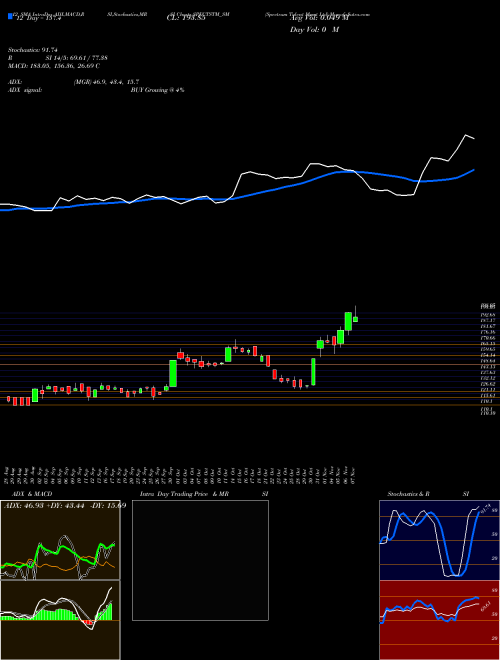Viewport: 500px width, 660px height.
Task: Click the 'Stochastics & R SI' panel title
Action: pos(428,494)
